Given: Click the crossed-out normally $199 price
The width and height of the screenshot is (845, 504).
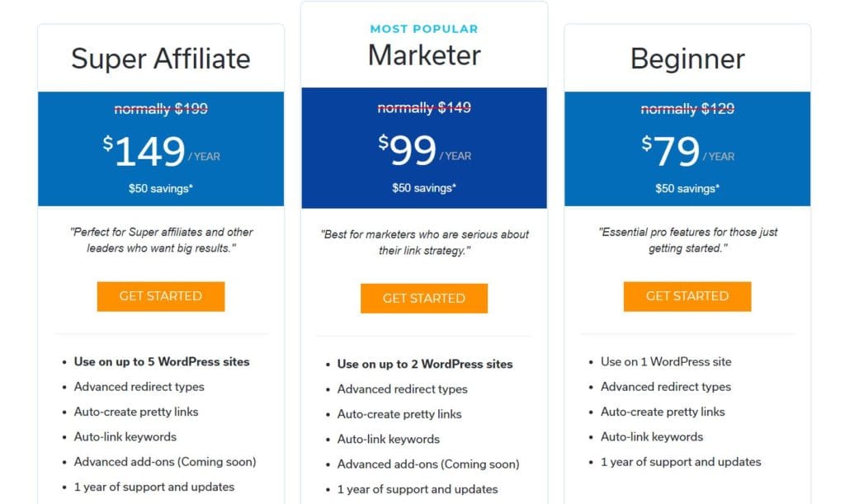Looking at the screenshot, I should coord(160,108).
